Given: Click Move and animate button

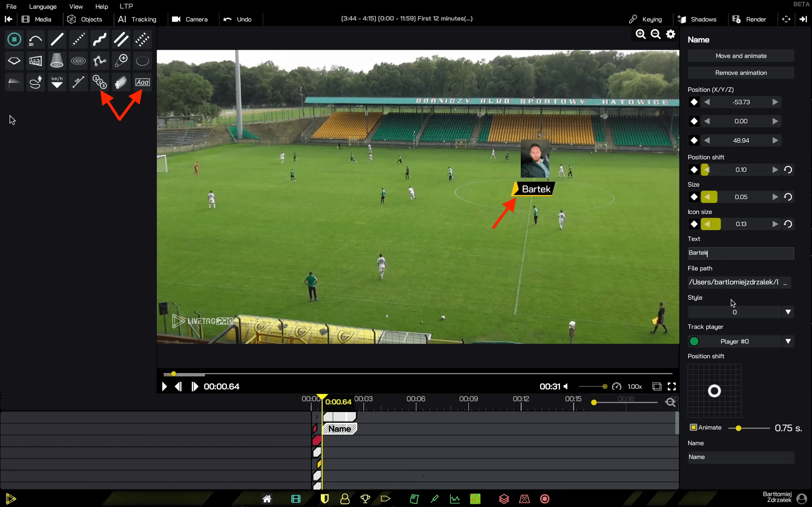Looking at the screenshot, I should (741, 56).
